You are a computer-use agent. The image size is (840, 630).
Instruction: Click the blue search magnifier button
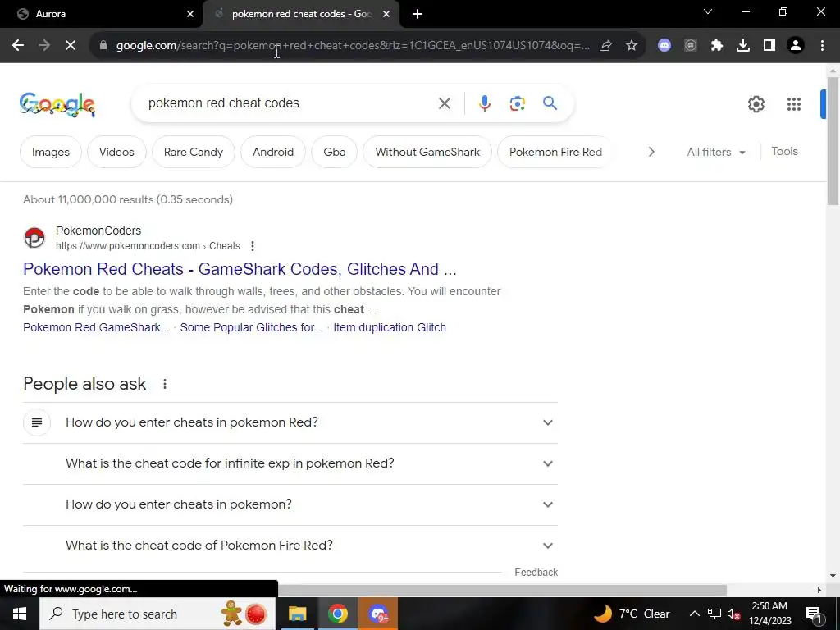[x=550, y=103]
